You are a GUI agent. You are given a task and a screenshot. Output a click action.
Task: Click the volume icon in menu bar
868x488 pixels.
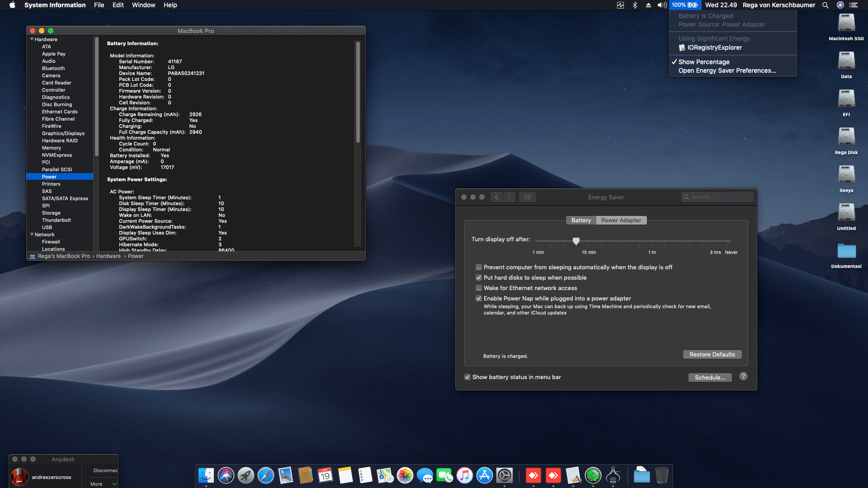pos(662,5)
